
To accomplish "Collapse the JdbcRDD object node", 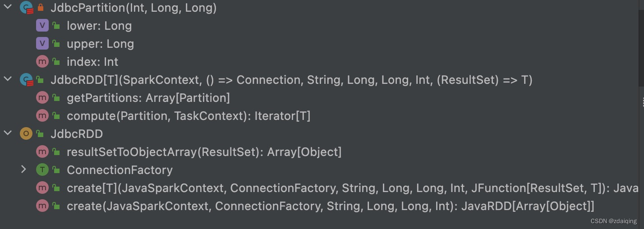I will (x=8, y=134).
